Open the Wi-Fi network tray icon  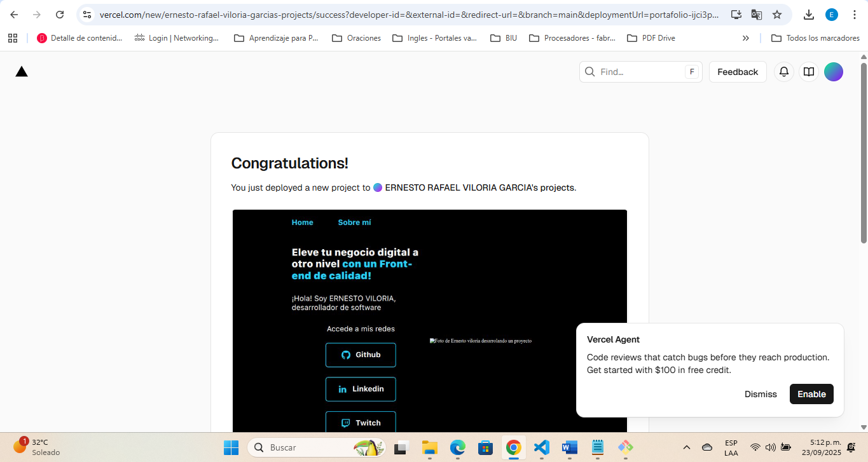[755, 447]
